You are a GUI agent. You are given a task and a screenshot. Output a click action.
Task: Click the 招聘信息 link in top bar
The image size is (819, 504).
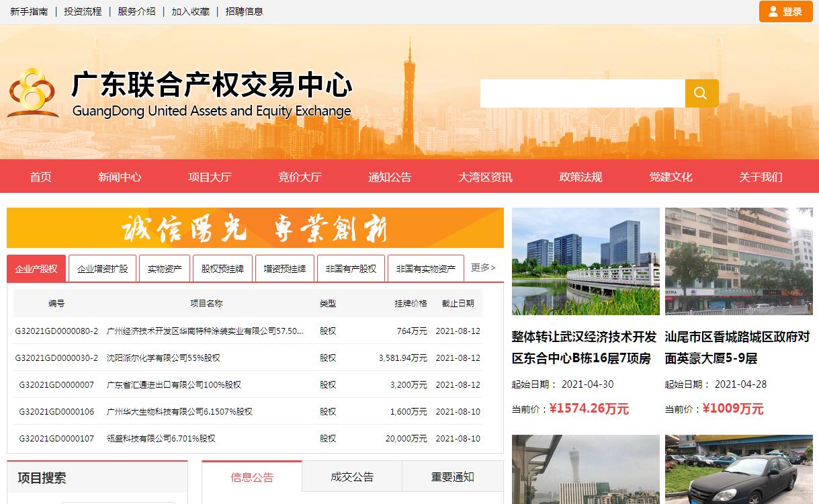[x=244, y=11]
